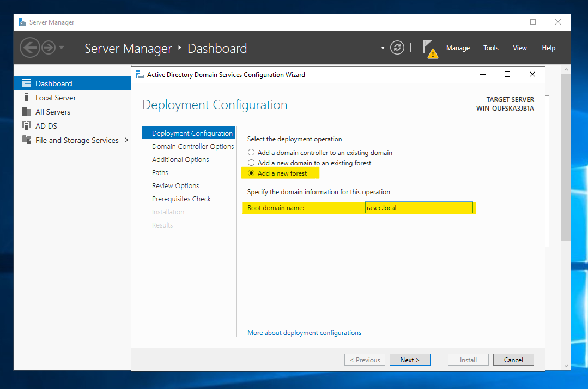This screenshot has width=588, height=389.
Task: Close the AD DS wizard window
Action: (x=532, y=74)
